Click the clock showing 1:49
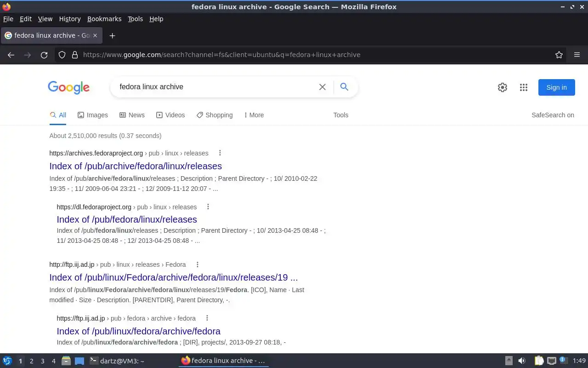Image resolution: width=588 pixels, height=368 pixels. 579,361
